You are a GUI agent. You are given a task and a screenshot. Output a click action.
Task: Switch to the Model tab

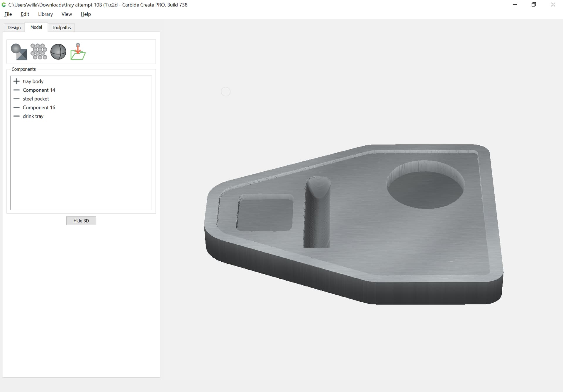pos(36,27)
